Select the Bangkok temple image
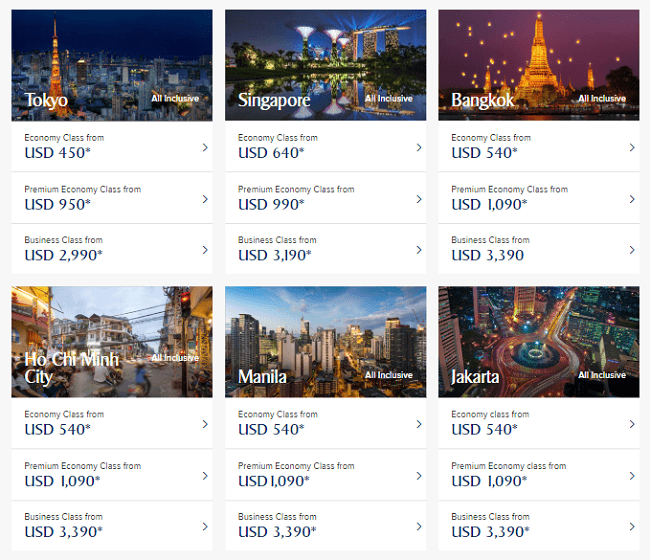This screenshot has width=650, height=560. [x=539, y=65]
